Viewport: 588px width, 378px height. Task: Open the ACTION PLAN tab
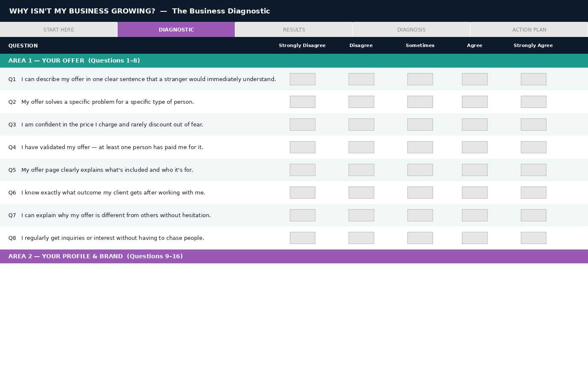pos(529,29)
